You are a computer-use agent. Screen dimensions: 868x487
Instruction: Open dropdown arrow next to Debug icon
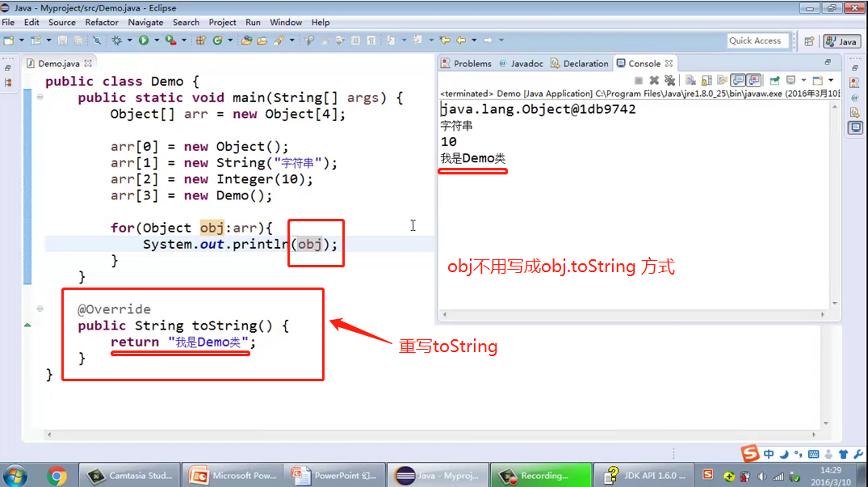point(129,40)
